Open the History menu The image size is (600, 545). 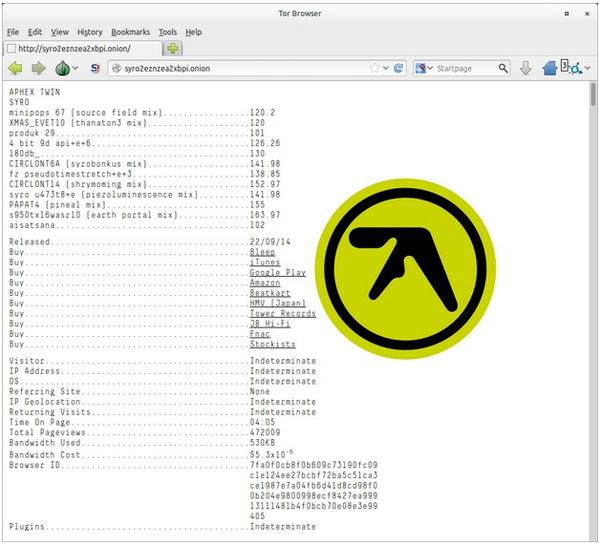click(x=90, y=32)
